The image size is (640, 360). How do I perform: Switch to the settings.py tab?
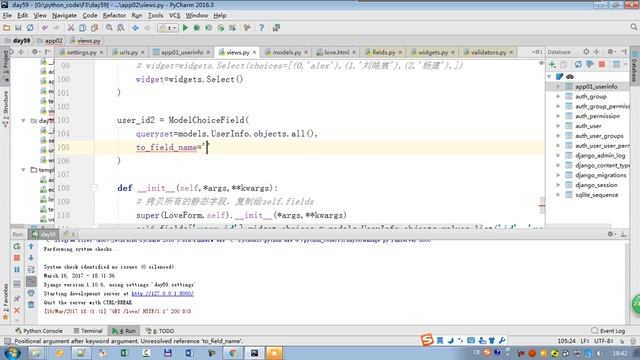(81, 52)
